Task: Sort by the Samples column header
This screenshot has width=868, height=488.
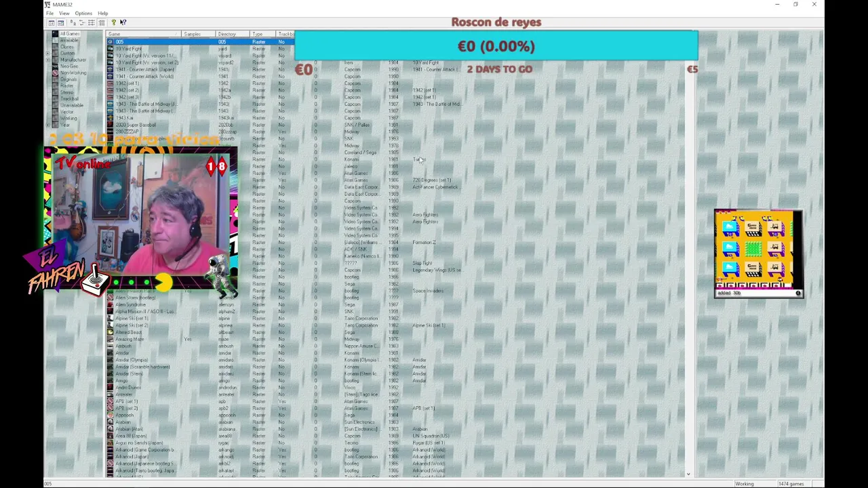Action: click(x=198, y=34)
